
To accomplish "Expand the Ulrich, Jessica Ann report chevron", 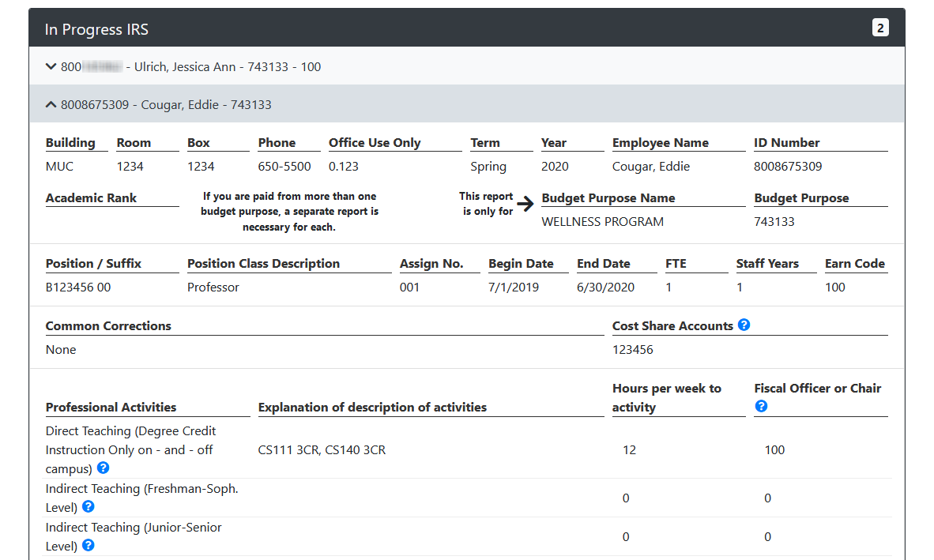I will 51,67.
